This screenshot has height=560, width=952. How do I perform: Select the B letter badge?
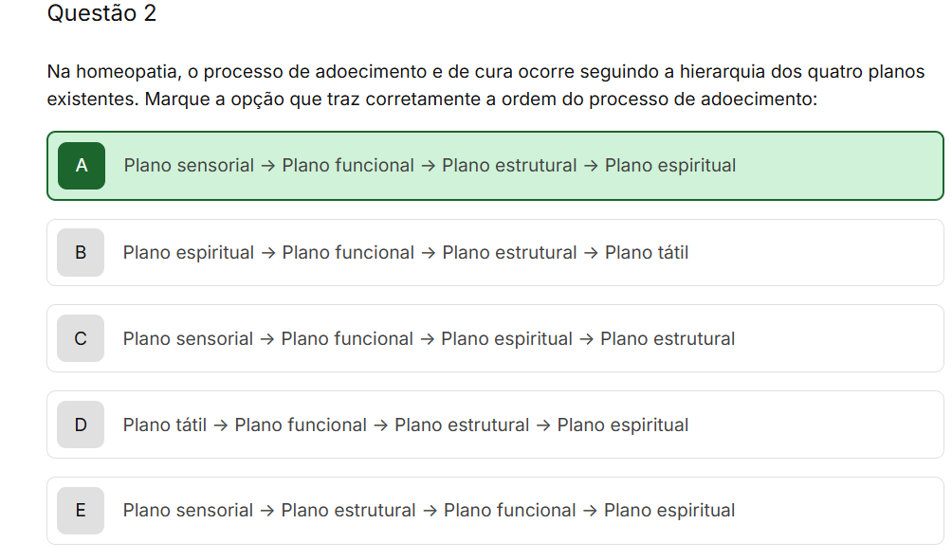pyautogui.click(x=81, y=253)
